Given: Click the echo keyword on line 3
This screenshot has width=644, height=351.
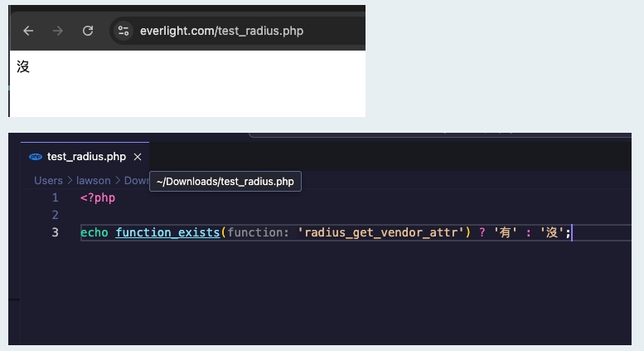Looking at the screenshot, I should (x=94, y=232).
